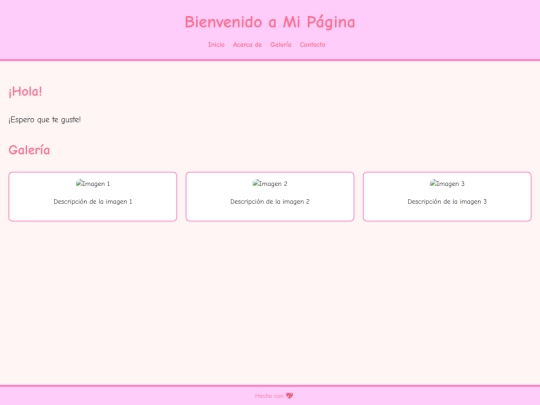Click the Galería section heading
Image resolution: width=540 pixels, height=405 pixels.
tap(29, 150)
